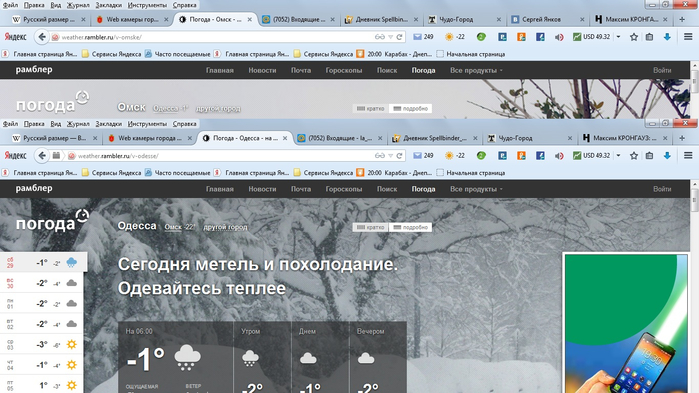This screenshot has height=393, width=699.
Task: Click Яндекс logo in Odessa window
Action: point(16,156)
